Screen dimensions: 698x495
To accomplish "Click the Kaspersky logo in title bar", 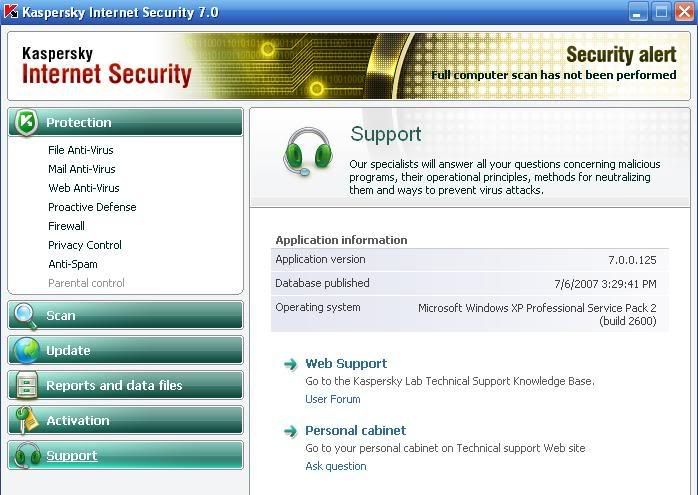I will (13, 13).
